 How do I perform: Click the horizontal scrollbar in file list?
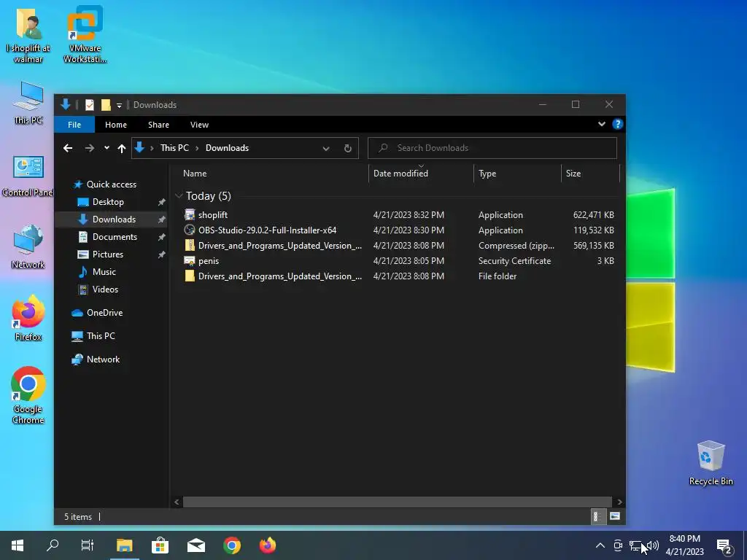point(398,502)
